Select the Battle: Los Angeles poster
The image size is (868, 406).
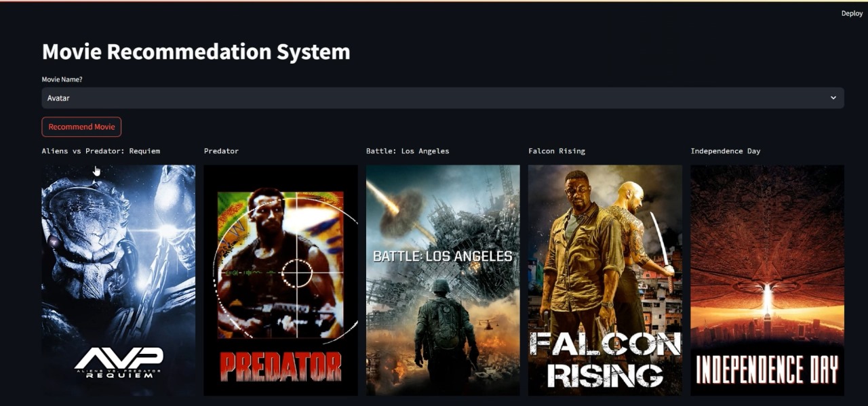443,280
